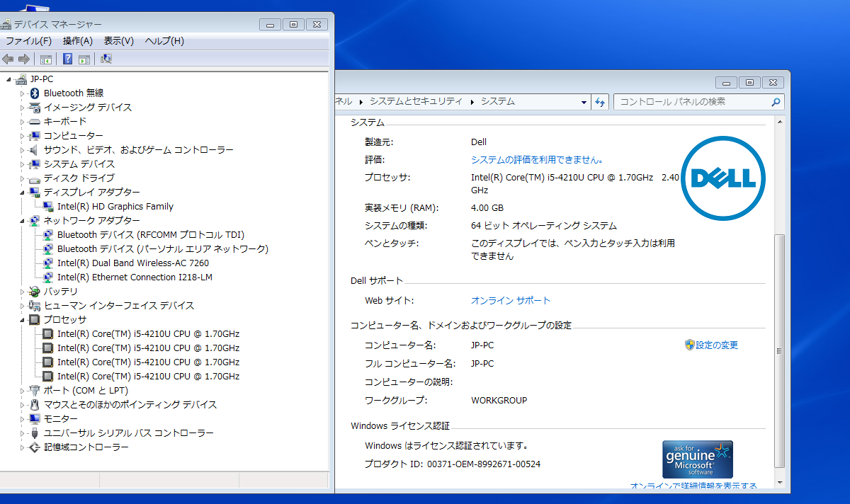Screen dimensions: 850x504
Task: Click the magnifier icon in control panel search
Action: 776,102
